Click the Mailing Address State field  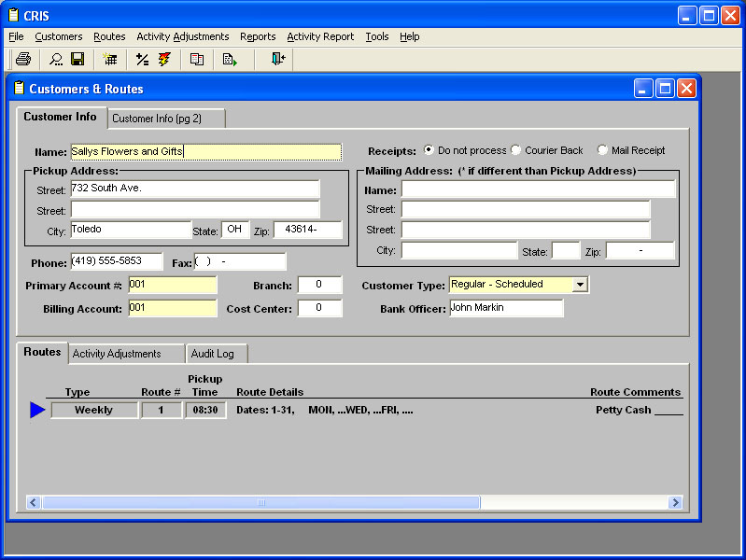coord(566,250)
